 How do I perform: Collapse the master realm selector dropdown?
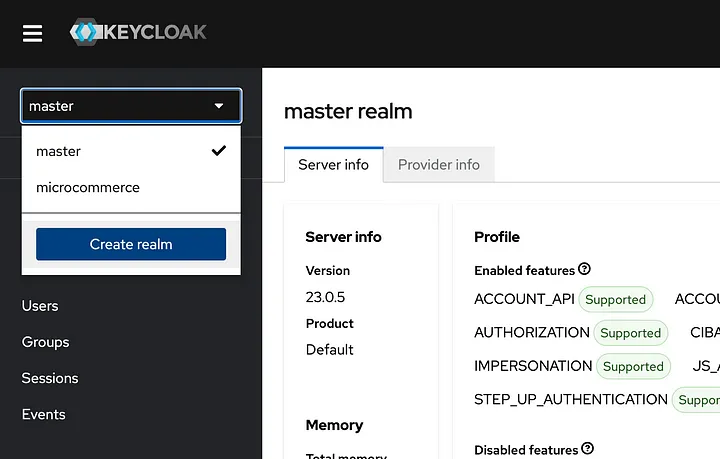pyautogui.click(x=131, y=106)
